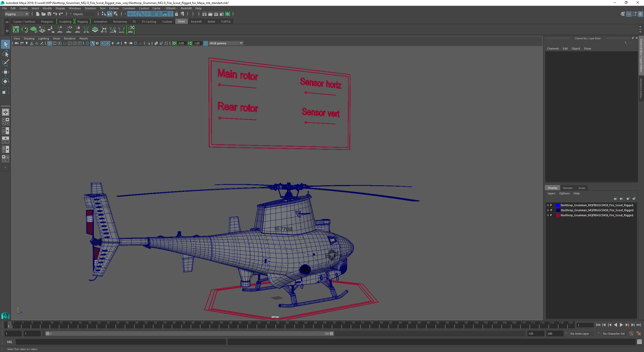This screenshot has height=352, width=644.
Task: Toggle wireframe on shaded viewport icon
Action: 103,43
